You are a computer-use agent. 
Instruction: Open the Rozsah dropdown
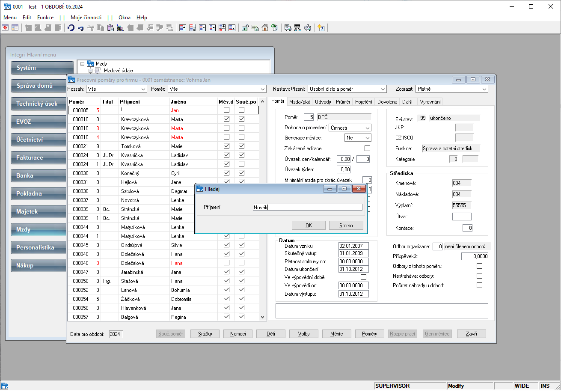click(116, 89)
